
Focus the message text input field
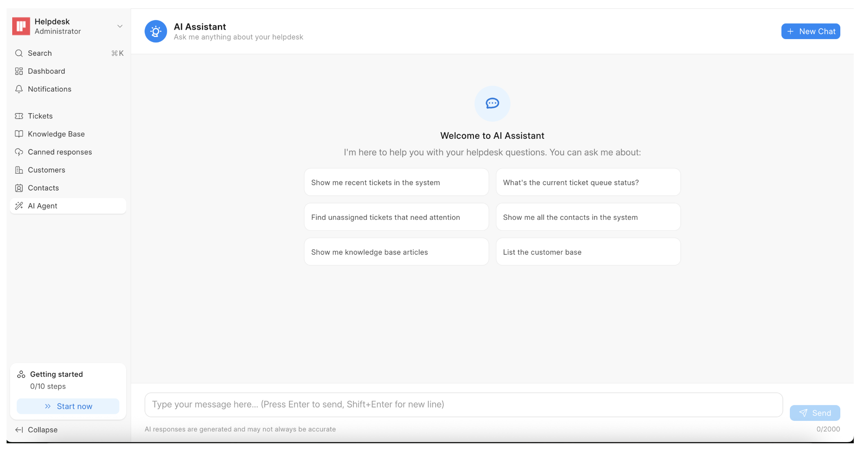(x=463, y=405)
